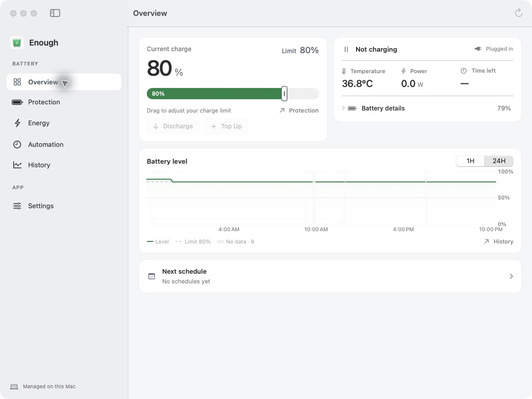The image size is (532, 399).
Task: Open the Protection section in sidebar
Action: coord(64,102)
